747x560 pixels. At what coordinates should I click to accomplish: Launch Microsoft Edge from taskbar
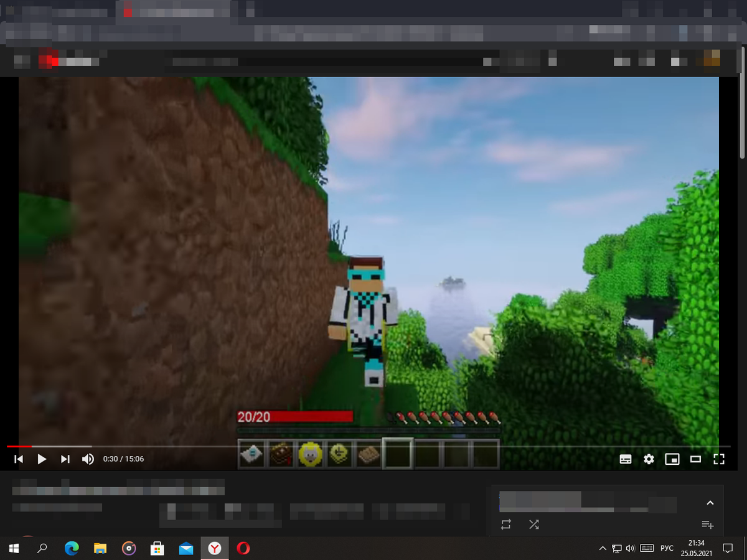tap(72, 548)
